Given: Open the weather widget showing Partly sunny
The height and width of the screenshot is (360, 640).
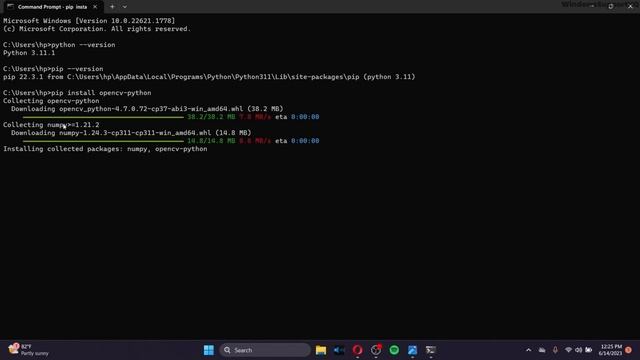Looking at the screenshot, I should [x=28, y=350].
